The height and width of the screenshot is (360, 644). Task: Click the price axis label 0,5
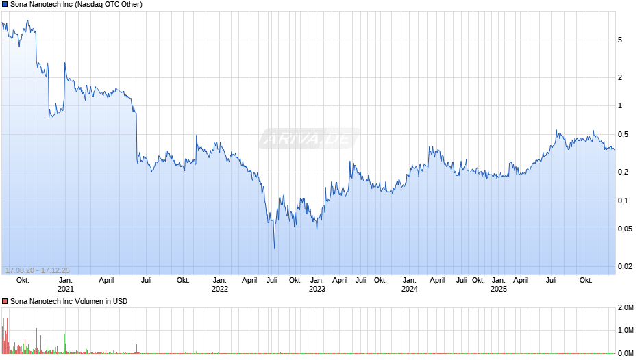(623, 135)
